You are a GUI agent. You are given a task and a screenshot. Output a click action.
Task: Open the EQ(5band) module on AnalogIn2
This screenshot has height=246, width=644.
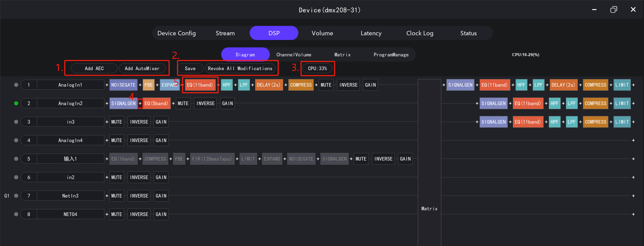tap(156, 104)
